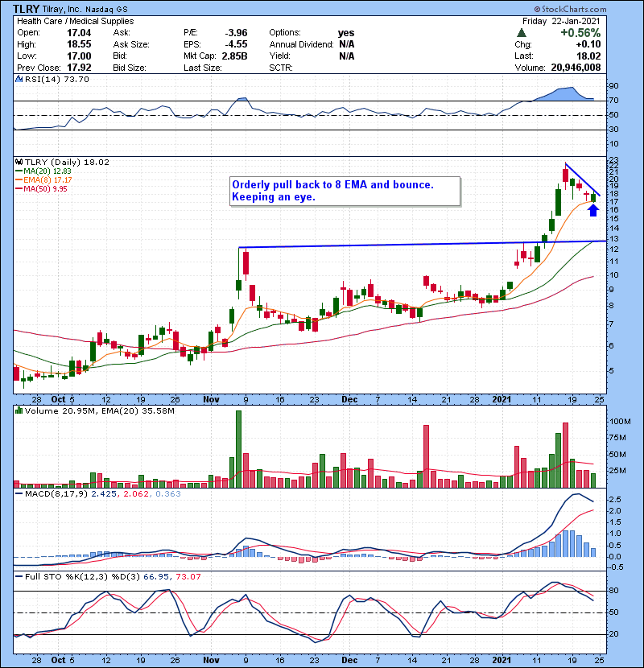Click the MACD signal value 2.062
Image resolution: width=644 pixels, height=668 pixels.
pos(136,494)
